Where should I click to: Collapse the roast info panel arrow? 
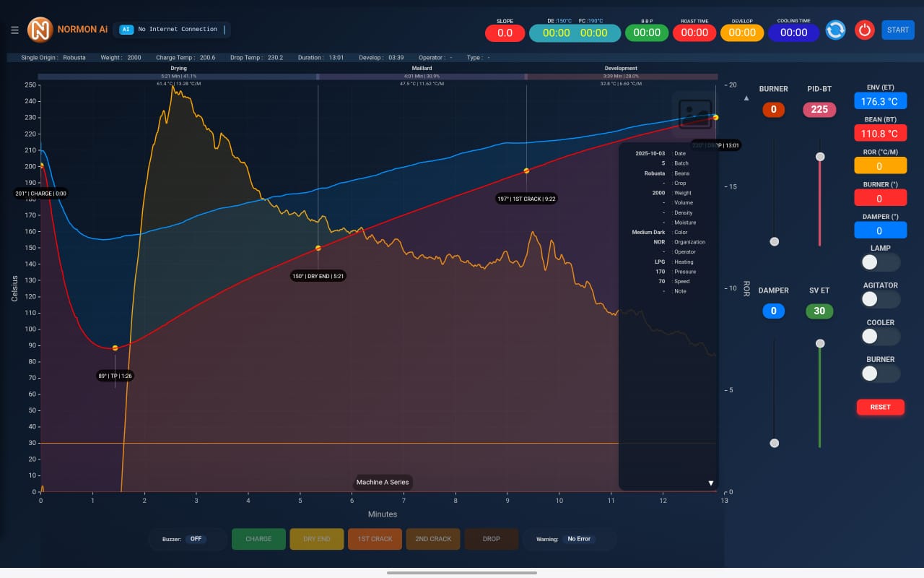pyautogui.click(x=710, y=483)
